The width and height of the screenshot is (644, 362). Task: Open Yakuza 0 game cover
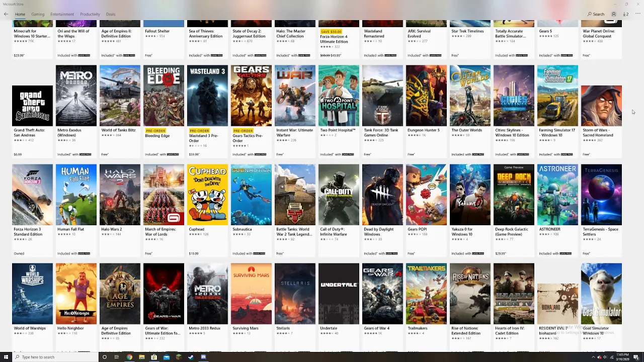pyautogui.click(x=470, y=195)
